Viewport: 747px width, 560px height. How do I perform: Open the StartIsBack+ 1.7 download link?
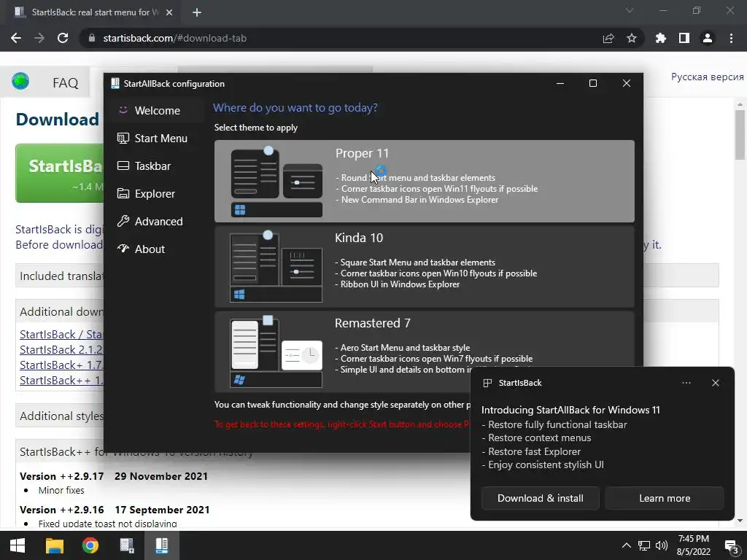61,365
